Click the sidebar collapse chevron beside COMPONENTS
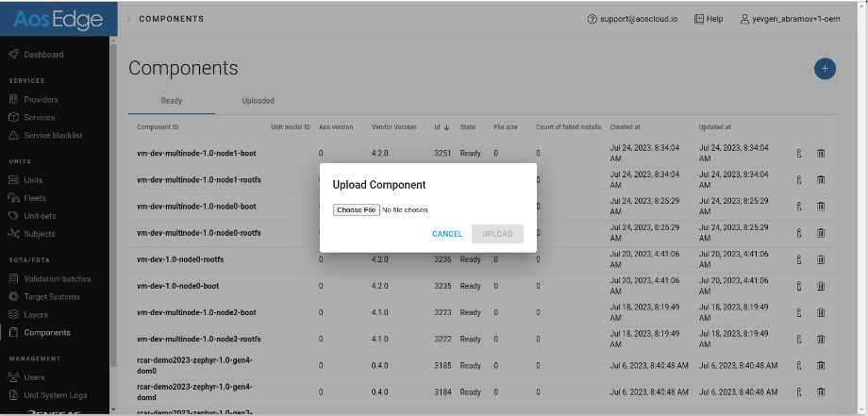Viewport: 868px width, 416px height. pos(129,19)
